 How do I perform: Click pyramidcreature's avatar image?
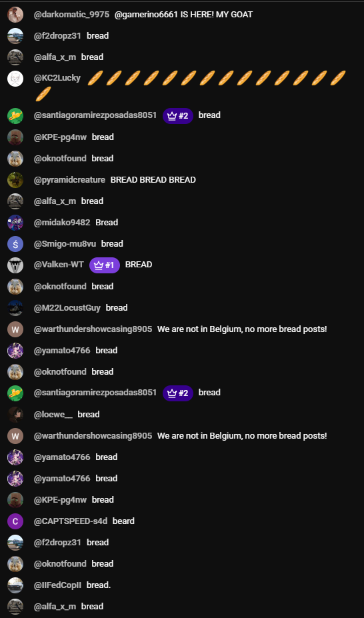pos(15,180)
